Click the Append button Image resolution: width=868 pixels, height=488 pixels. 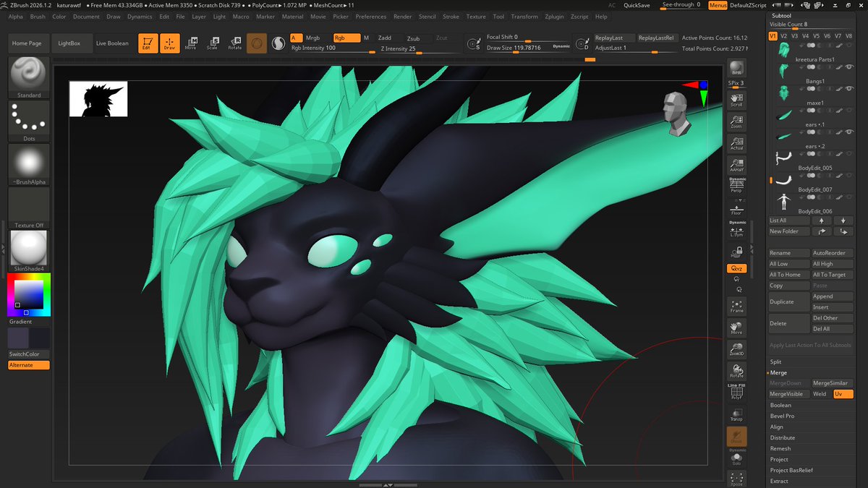coord(833,296)
